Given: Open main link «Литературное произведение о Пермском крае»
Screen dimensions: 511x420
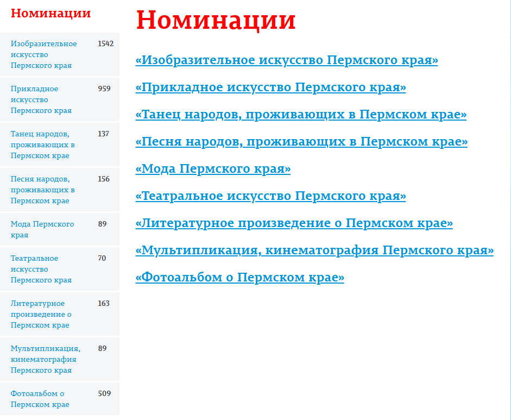Looking at the screenshot, I should (x=294, y=223).
